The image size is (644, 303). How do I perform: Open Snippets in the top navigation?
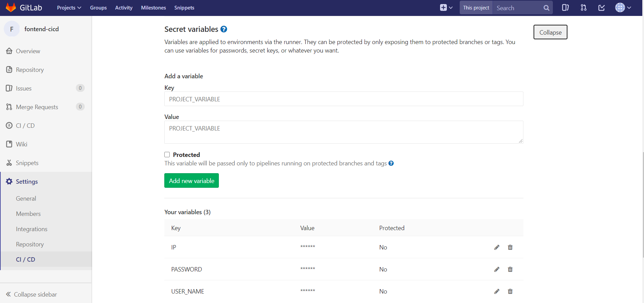coord(184,7)
